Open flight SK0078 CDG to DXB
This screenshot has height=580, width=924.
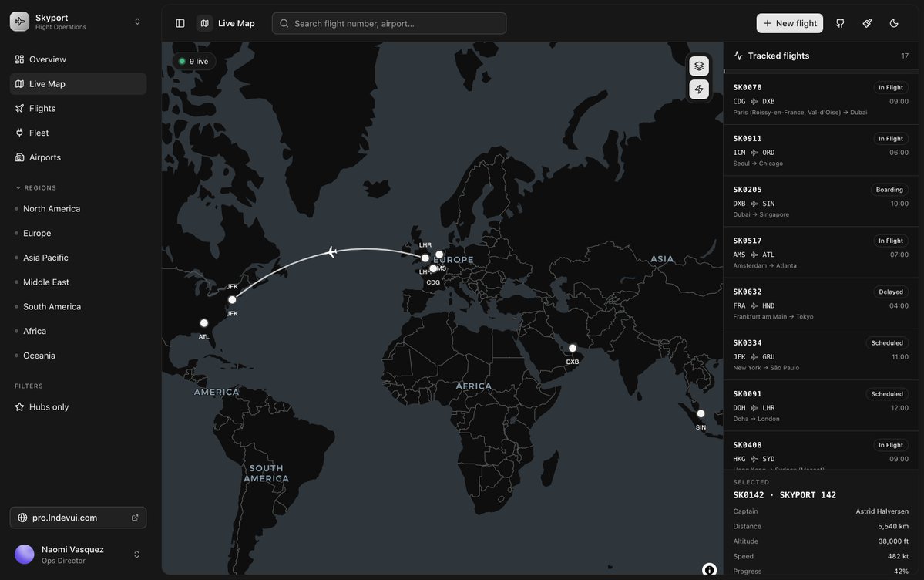click(x=820, y=99)
